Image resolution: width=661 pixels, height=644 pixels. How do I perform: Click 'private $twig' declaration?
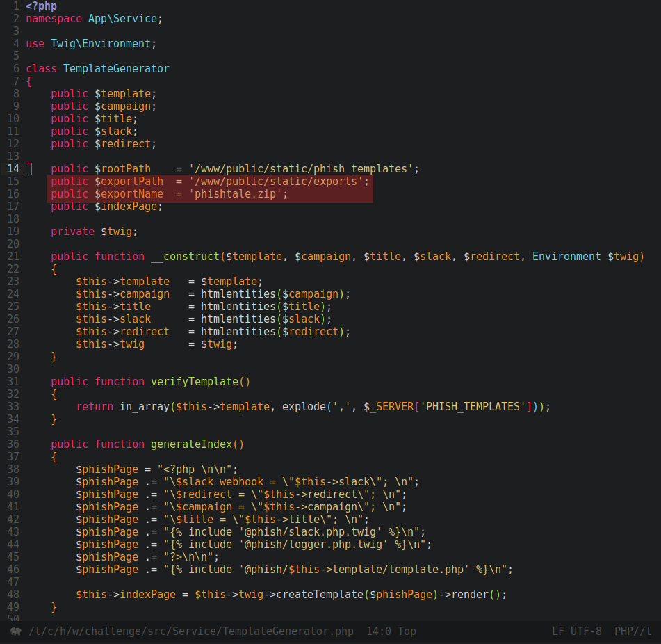click(91, 232)
